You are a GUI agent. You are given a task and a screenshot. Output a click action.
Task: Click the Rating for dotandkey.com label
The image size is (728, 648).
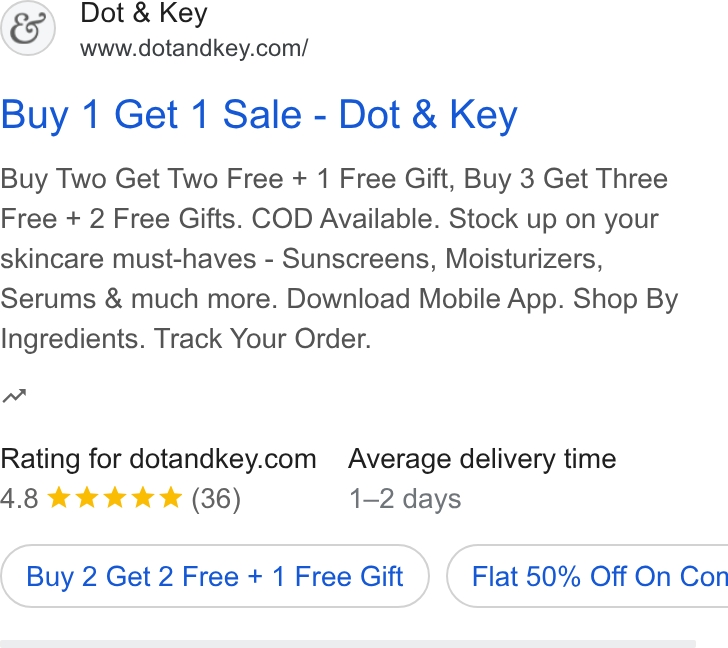click(x=158, y=459)
